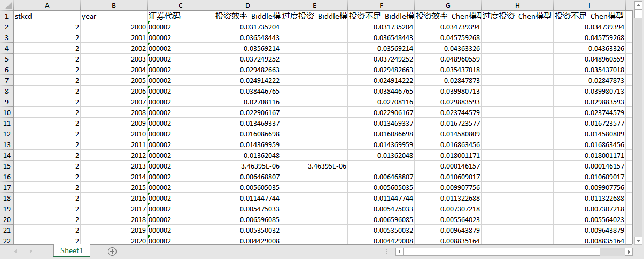
Task: Select cell 0.022906167 in column F
Action: coord(381,112)
